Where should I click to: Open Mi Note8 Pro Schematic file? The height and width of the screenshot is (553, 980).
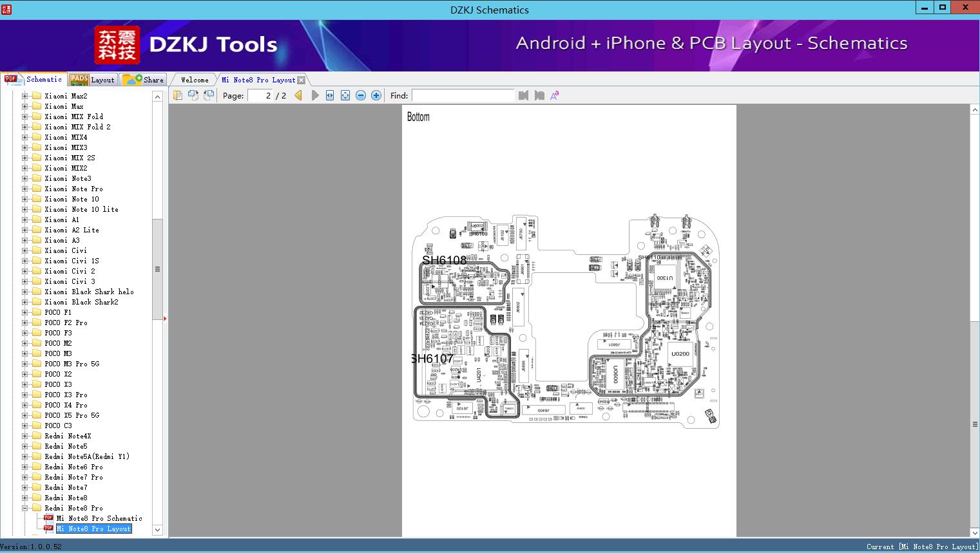point(99,518)
